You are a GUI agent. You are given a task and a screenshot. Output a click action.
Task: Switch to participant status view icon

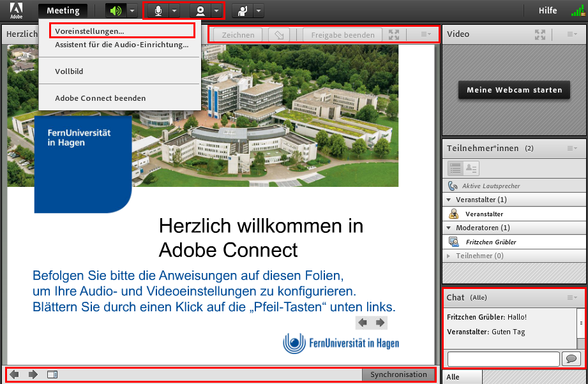[471, 168]
